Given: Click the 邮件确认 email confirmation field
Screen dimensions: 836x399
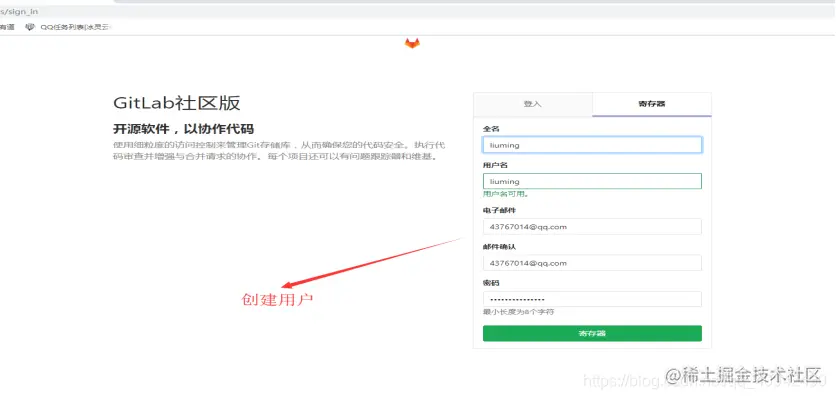Looking at the screenshot, I should pos(592,263).
